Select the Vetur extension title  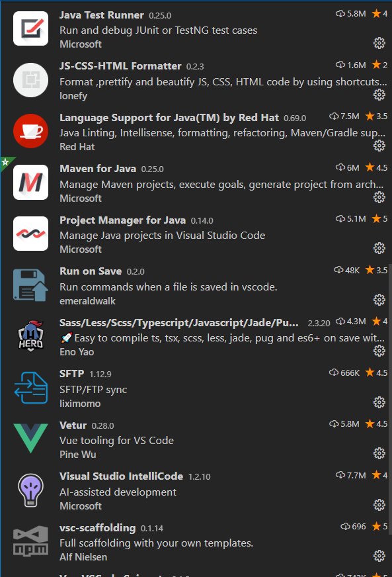pyautogui.click(x=73, y=425)
